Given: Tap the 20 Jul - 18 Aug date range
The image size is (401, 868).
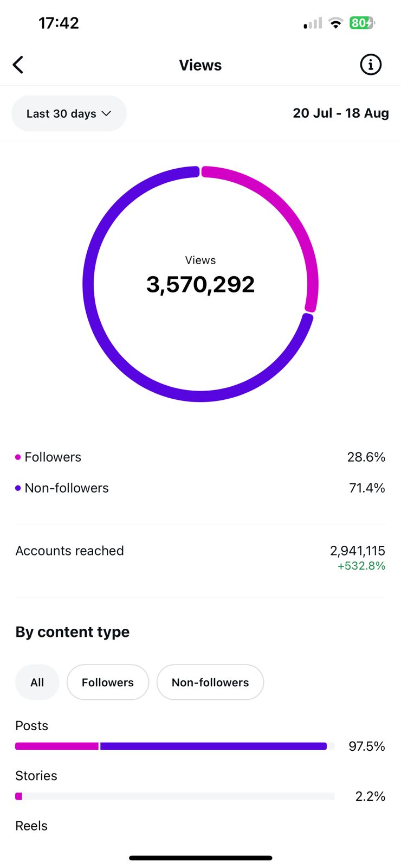Looking at the screenshot, I should [x=341, y=113].
